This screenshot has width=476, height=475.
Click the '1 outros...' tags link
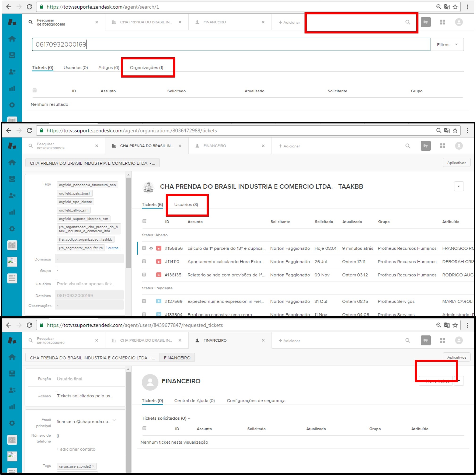[113, 248]
